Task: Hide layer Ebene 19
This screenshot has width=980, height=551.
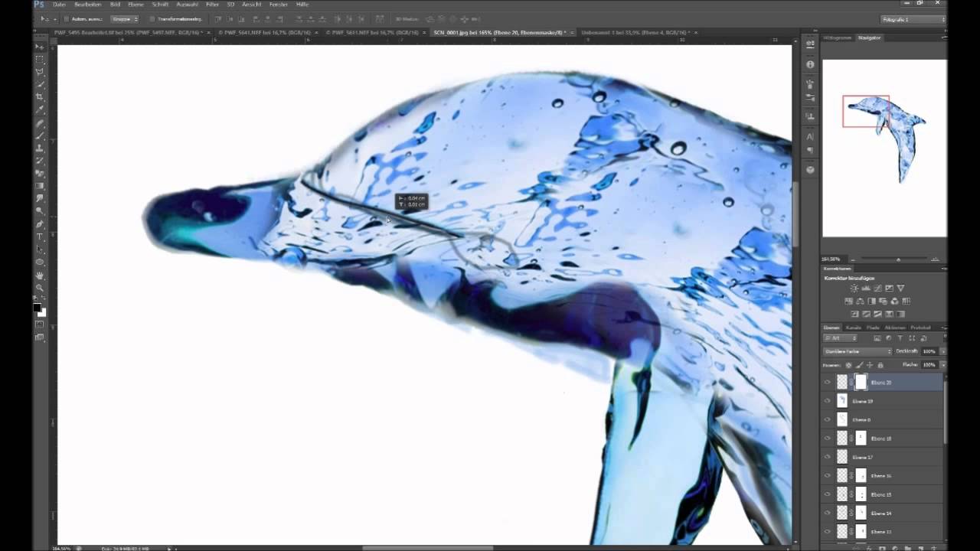Action: click(827, 401)
